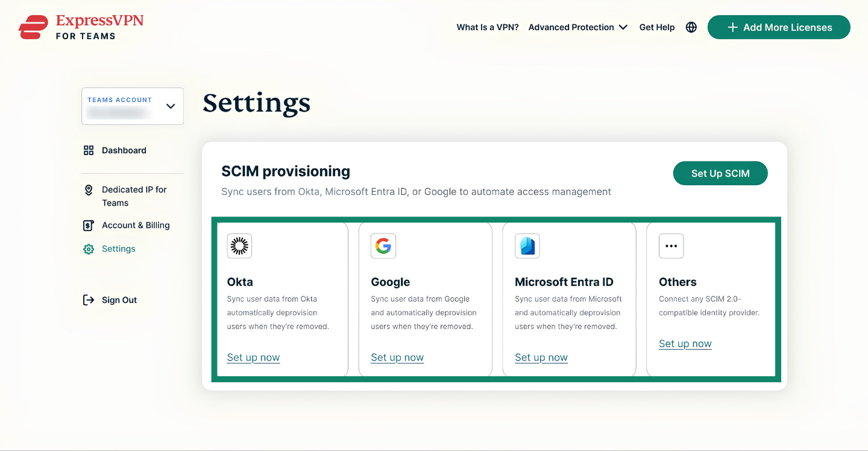This screenshot has width=868, height=451.
Task: Click 'Connect any SCIM 2.0-compatible identity provider' text
Action: (709, 306)
